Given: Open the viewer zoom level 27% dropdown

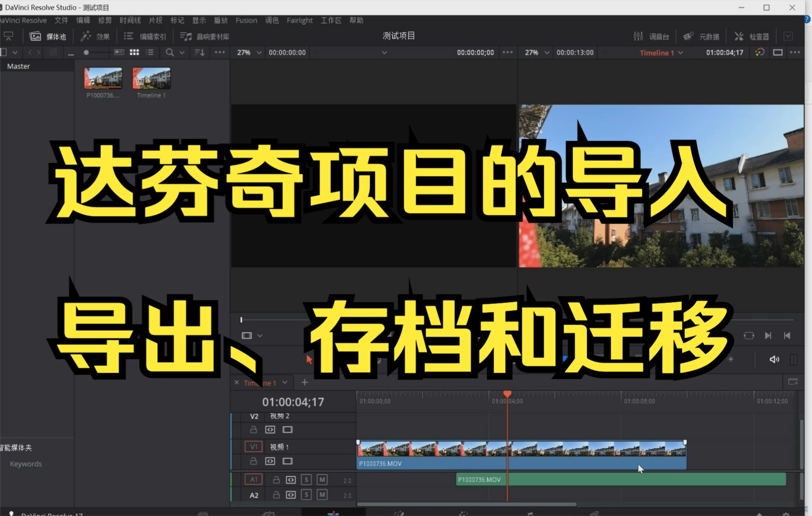Looking at the screenshot, I should 547,52.
